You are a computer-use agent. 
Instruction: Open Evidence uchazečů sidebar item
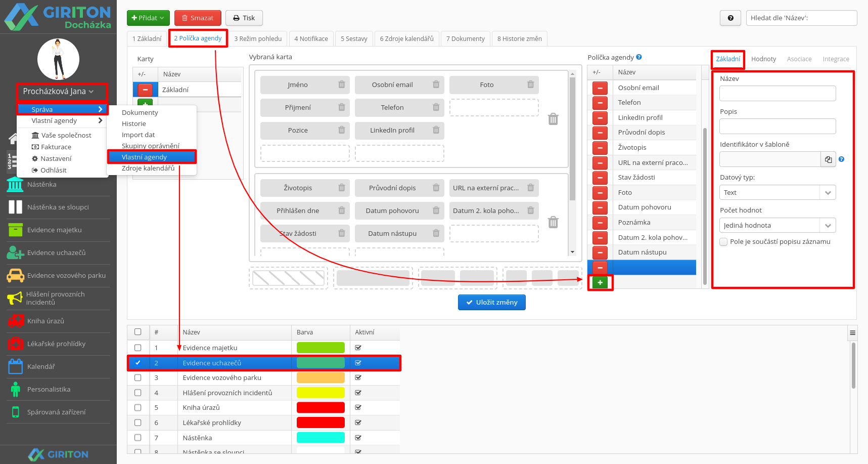click(x=58, y=252)
